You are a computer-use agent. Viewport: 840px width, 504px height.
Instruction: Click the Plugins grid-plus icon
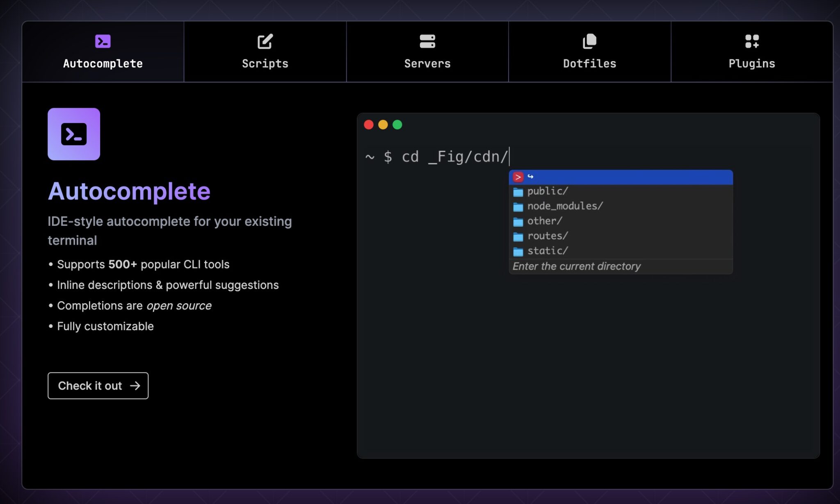(x=751, y=41)
